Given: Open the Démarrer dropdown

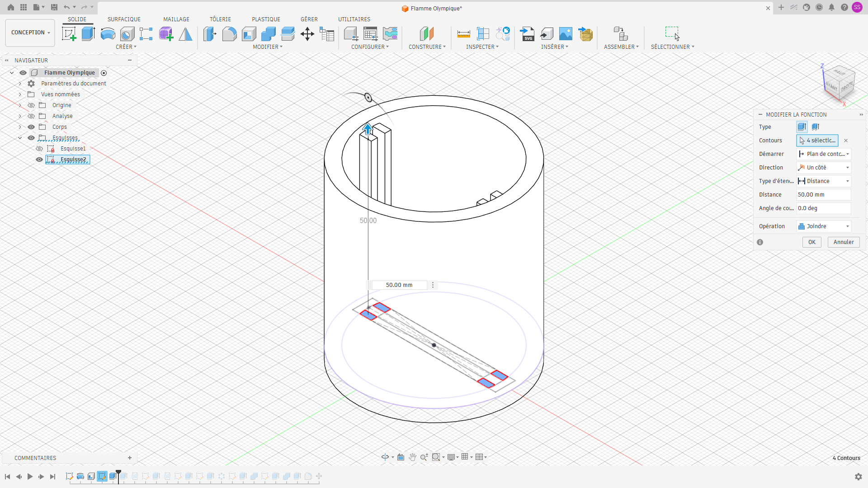Looking at the screenshot, I should click(824, 154).
